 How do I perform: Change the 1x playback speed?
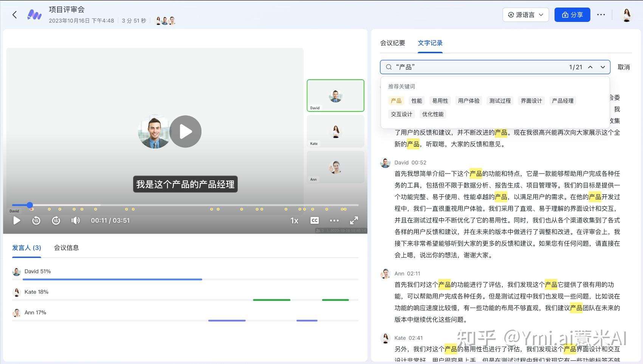click(x=294, y=220)
